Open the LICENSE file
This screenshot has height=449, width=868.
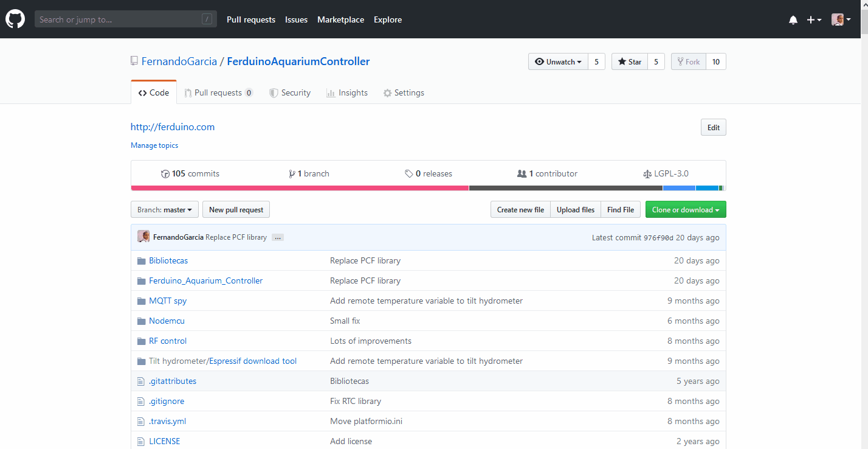tap(165, 441)
